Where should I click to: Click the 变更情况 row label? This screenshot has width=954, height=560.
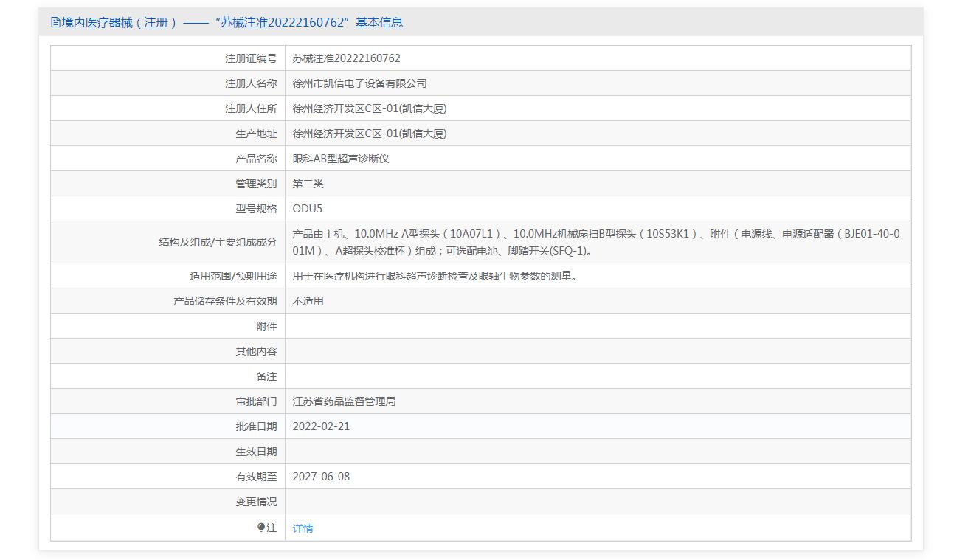click(256, 502)
